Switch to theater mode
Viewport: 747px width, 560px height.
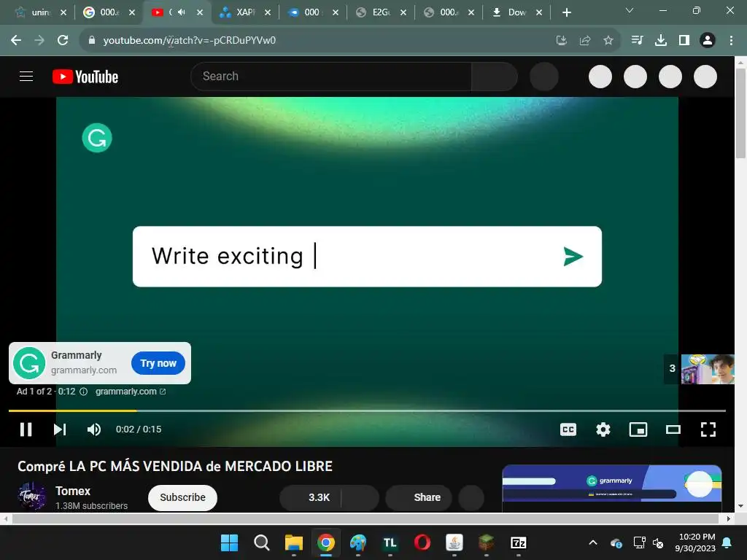[x=673, y=429]
